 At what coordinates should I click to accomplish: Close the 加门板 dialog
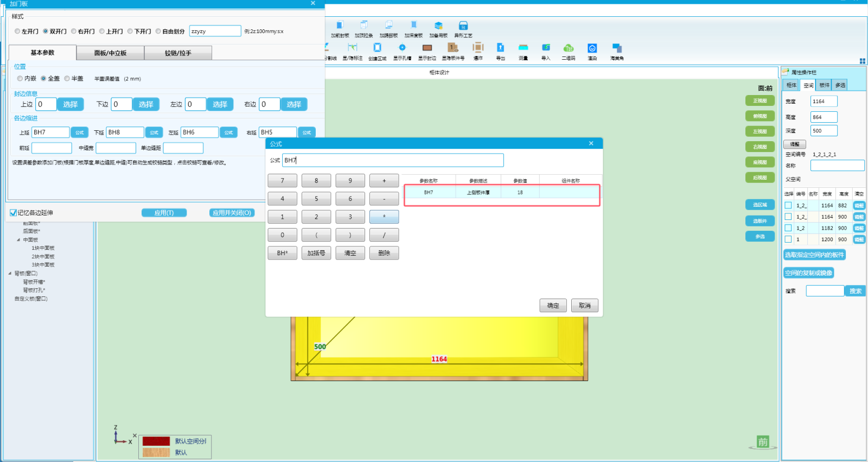pyautogui.click(x=313, y=3)
